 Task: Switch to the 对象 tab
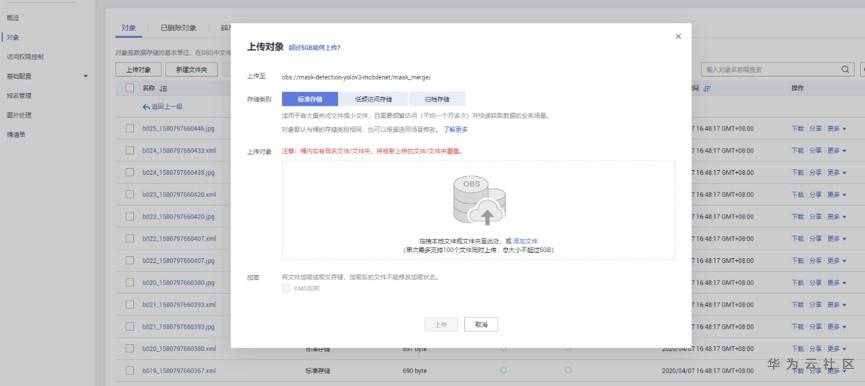pos(129,28)
